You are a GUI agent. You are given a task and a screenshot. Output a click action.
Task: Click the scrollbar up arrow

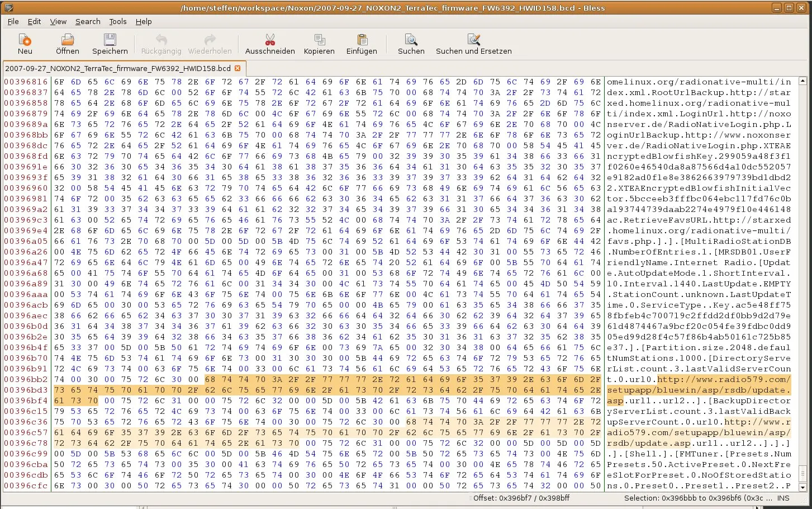(803, 81)
